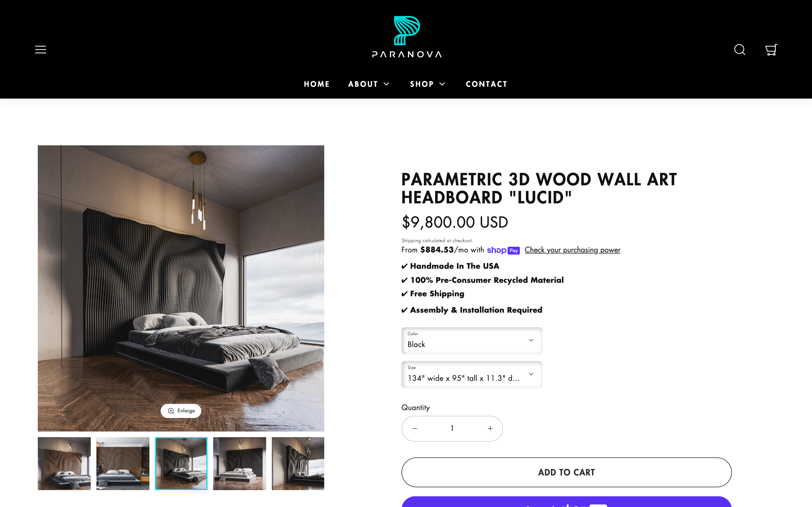Select the first walnut headboard thumbnail
The width and height of the screenshot is (812, 507).
click(x=64, y=463)
